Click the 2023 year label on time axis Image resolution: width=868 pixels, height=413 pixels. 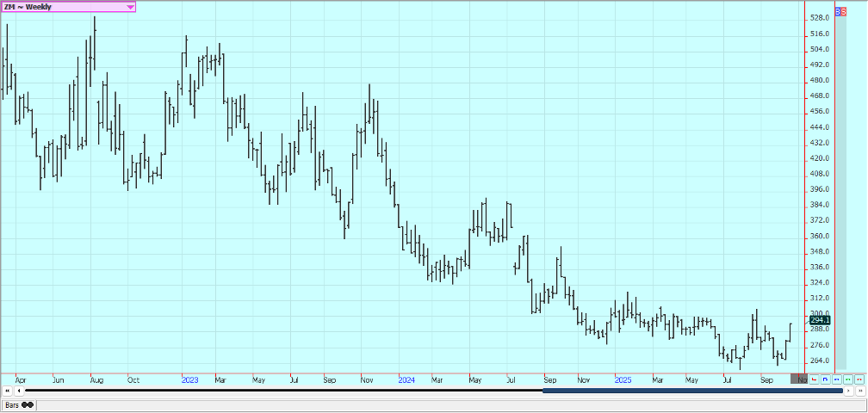pos(190,379)
